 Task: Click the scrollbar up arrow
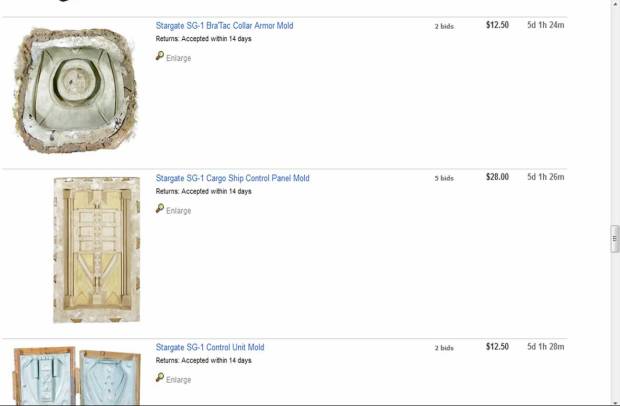[615, 5]
